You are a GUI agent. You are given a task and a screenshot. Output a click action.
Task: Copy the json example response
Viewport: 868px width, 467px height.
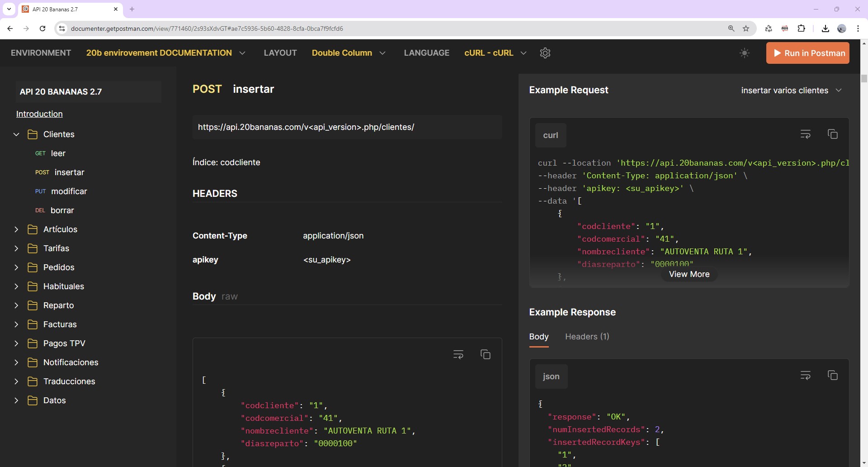833,376
